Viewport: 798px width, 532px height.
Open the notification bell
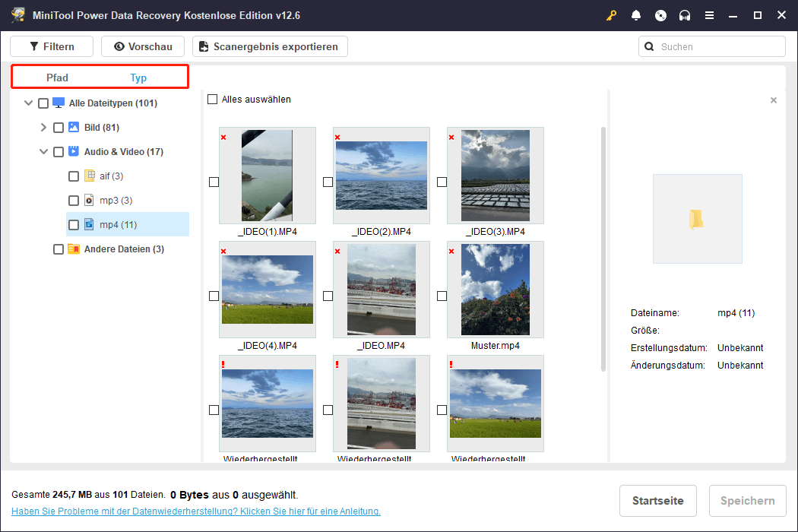click(636, 15)
